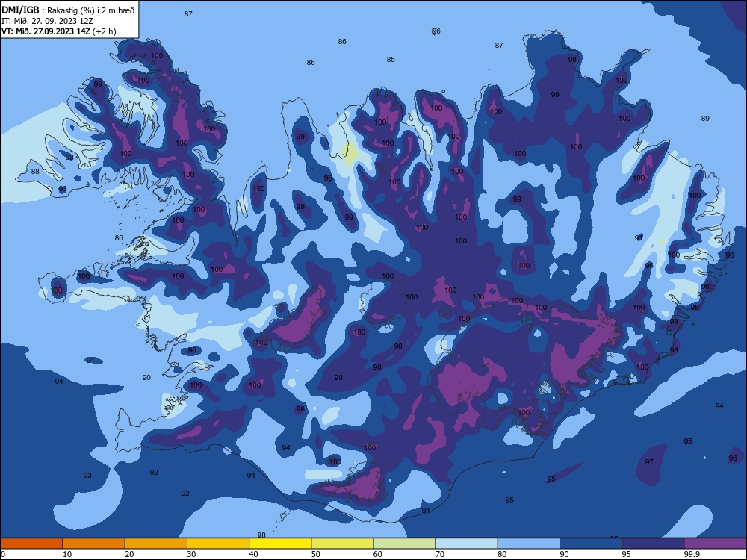Click the 'DMI/IGB' title text
Screen dimensions: 747x560
pos(20,10)
